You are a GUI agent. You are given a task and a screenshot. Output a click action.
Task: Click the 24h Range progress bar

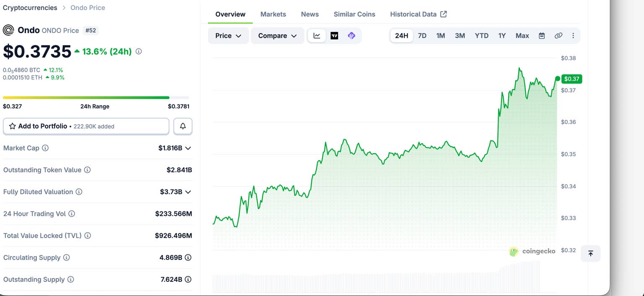96,98
